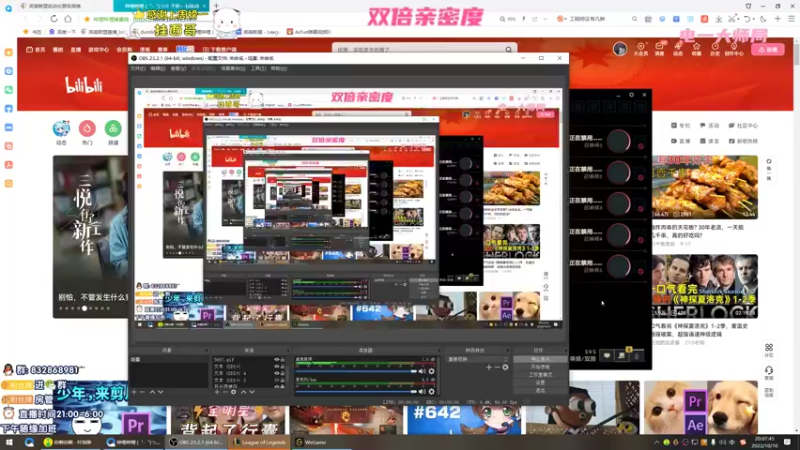Mute 麦克风/Aux speaker icon in OBS mixer
Screen dimensions: 800x450
click(422, 391)
